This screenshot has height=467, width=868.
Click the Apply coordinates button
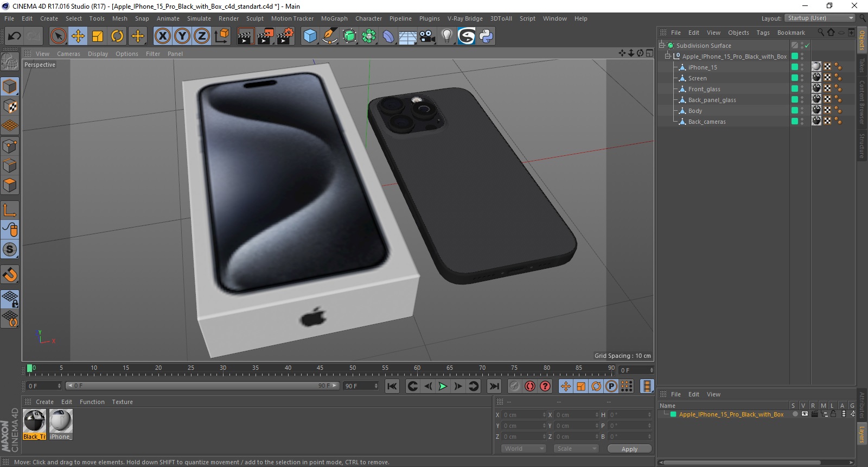[629, 449]
